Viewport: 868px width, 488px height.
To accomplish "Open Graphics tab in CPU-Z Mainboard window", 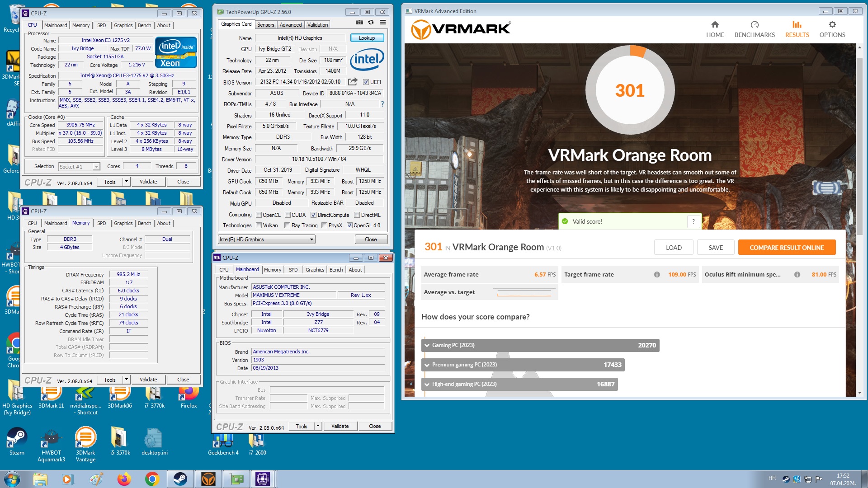I will (x=315, y=270).
